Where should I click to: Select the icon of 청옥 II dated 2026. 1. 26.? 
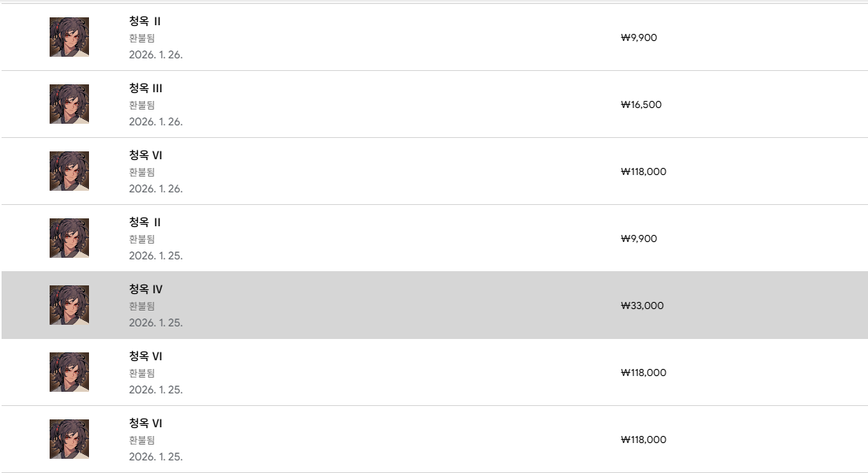(69, 37)
